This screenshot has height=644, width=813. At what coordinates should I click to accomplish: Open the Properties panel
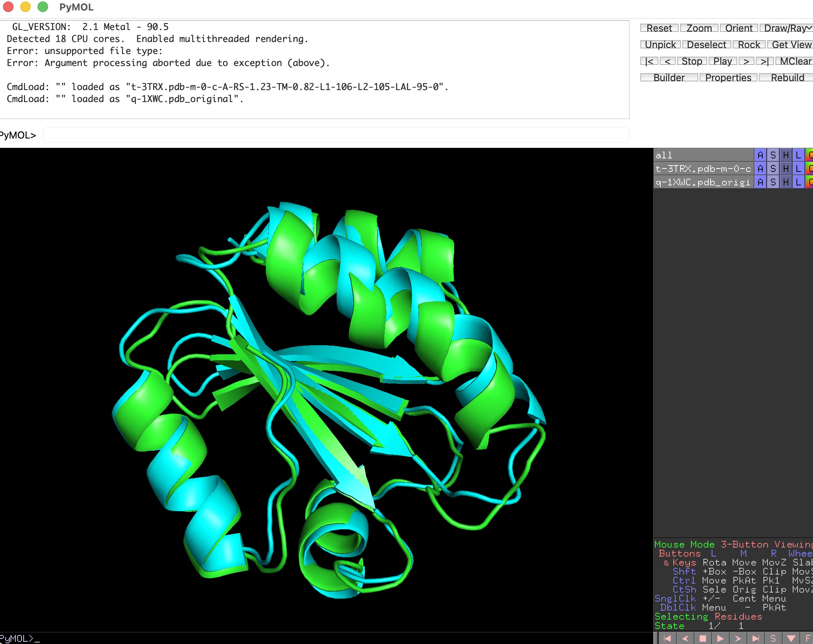click(728, 78)
